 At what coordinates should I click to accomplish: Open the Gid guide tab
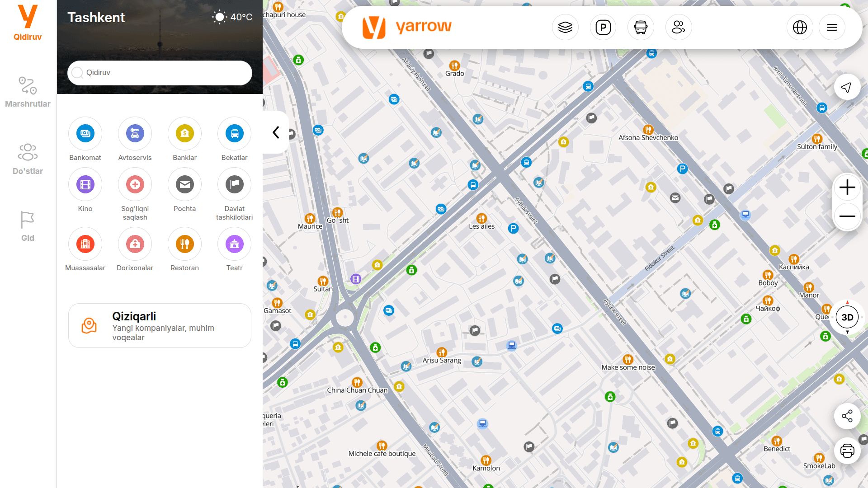point(28,226)
